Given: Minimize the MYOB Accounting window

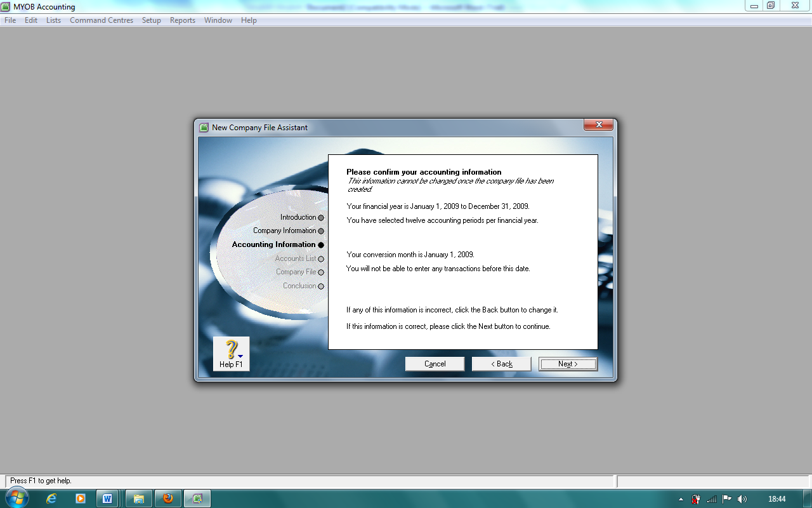Looking at the screenshot, I should pos(753,5).
